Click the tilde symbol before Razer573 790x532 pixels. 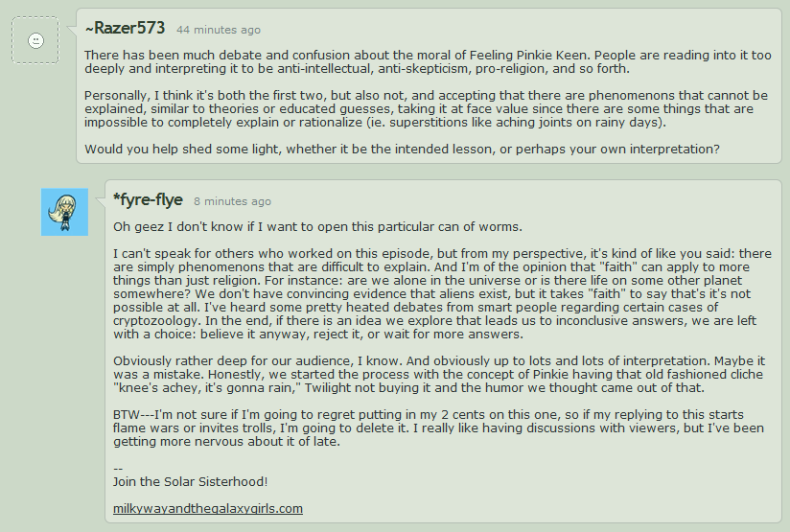(x=88, y=29)
